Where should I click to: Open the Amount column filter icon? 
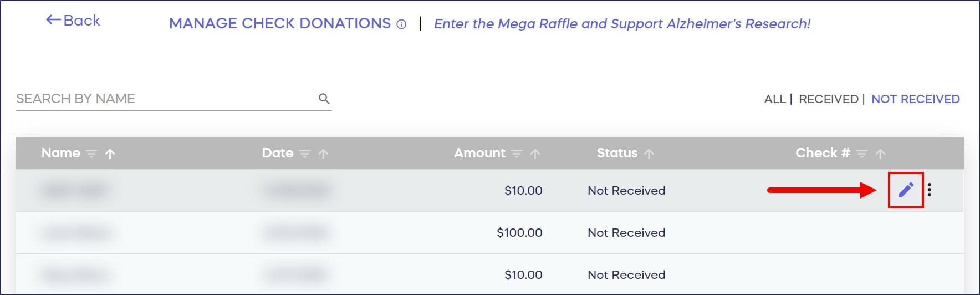(517, 154)
